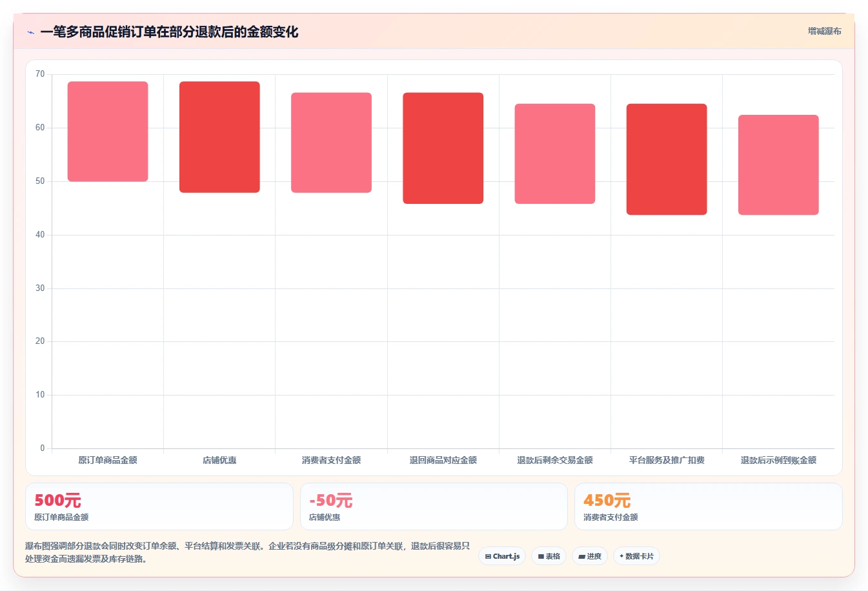Click the y-axis value 70
The height and width of the screenshot is (591, 868).
click(x=40, y=74)
